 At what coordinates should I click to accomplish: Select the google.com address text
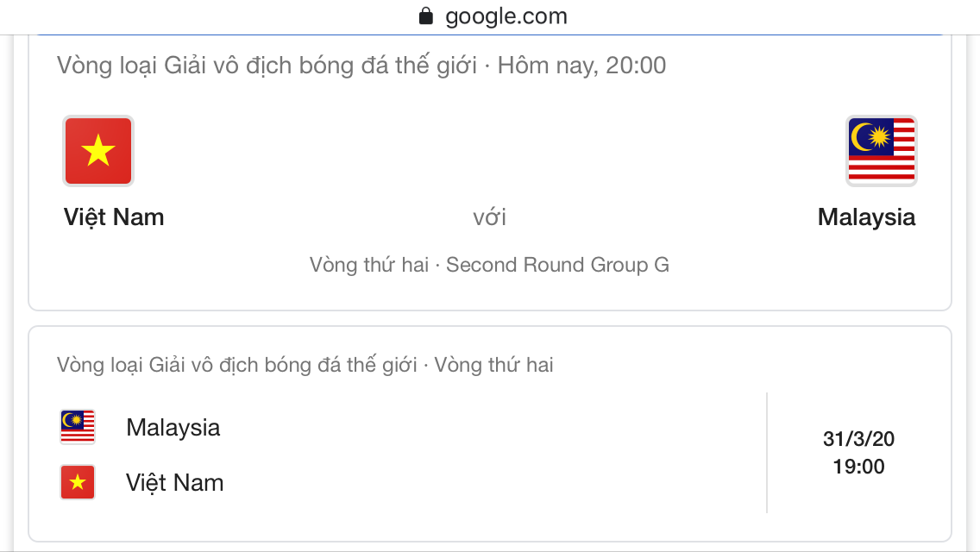506,16
